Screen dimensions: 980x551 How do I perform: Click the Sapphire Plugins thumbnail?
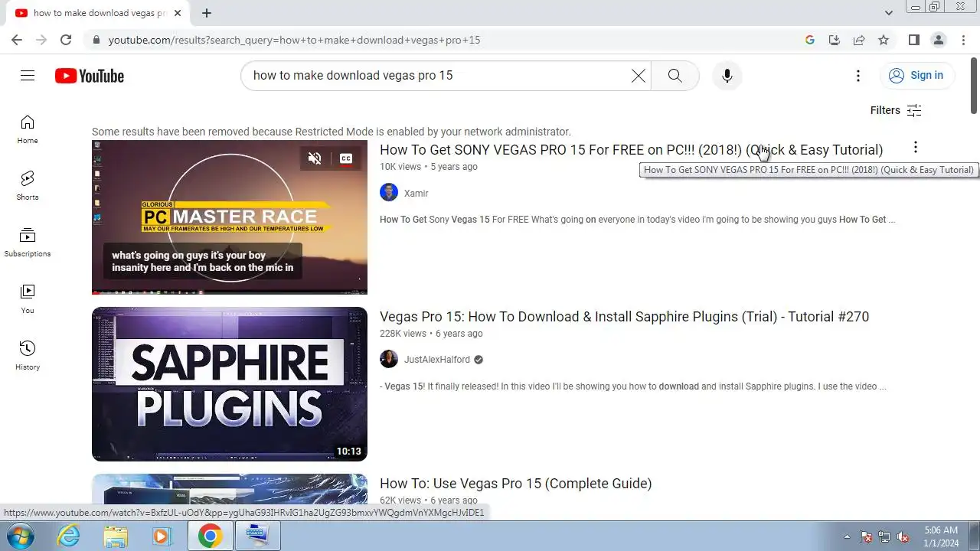coord(230,384)
